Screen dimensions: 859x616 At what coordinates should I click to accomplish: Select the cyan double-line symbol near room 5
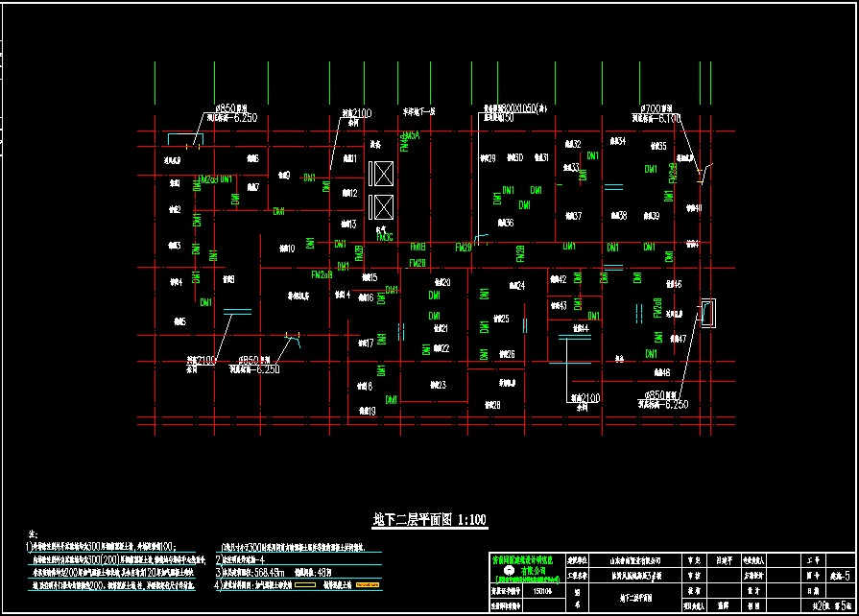pyautogui.click(x=236, y=311)
